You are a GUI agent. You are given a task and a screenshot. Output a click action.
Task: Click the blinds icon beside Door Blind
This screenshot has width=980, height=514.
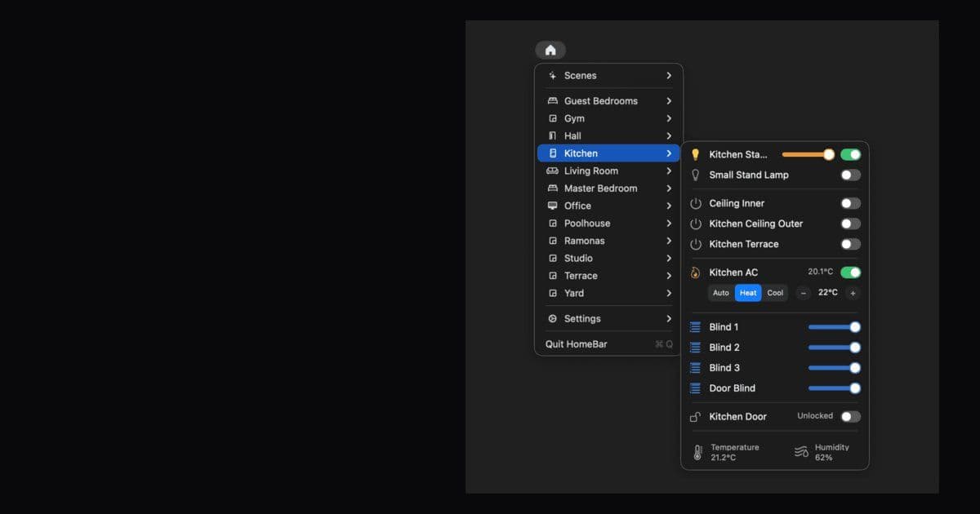[696, 388]
